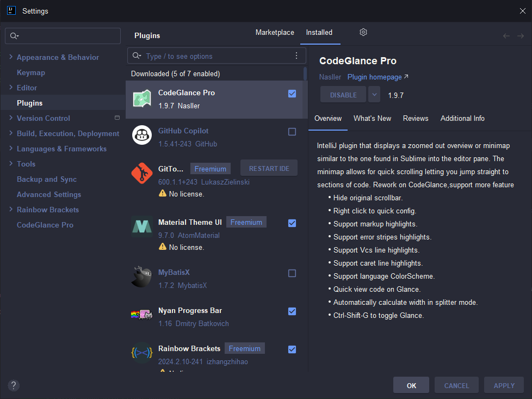Click the GitHub Copilot plugin icon

(142, 135)
